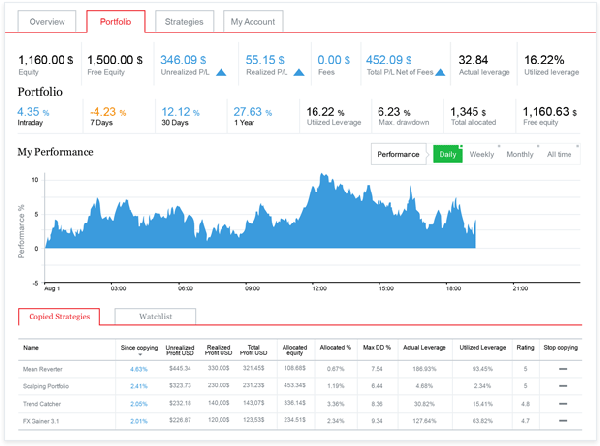Go to the Strategies tab
Screen dimensions: 600x446
pyautogui.click(x=185, y=21)
